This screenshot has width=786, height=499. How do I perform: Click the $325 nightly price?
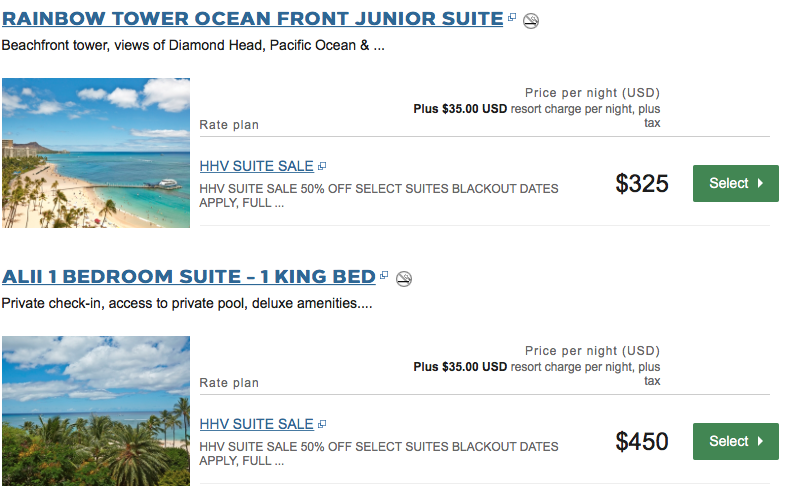coord(642,184)
